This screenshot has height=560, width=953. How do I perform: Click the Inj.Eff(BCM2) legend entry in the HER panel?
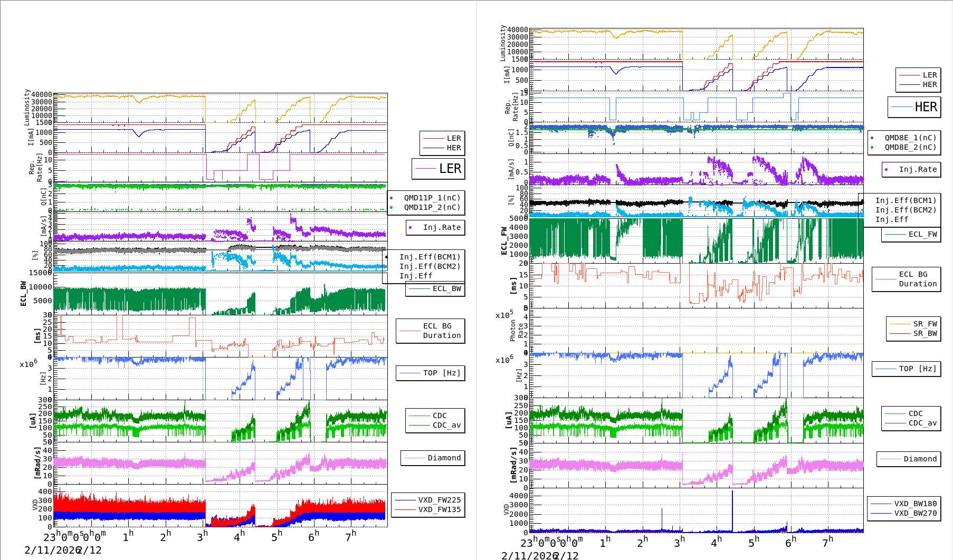pos(906,210)
